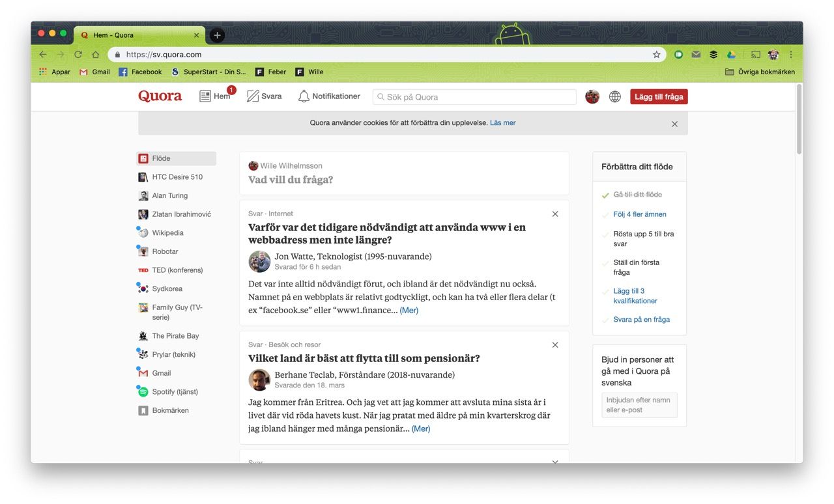
Task: Click the Quora logo
Action: pyautogui.click(x=160, y=96)
